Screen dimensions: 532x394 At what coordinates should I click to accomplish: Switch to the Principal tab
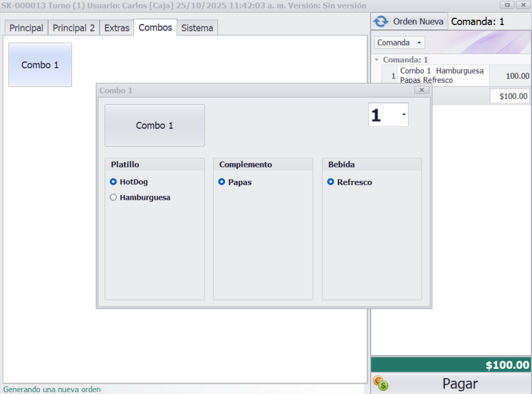tap(26, 28)
